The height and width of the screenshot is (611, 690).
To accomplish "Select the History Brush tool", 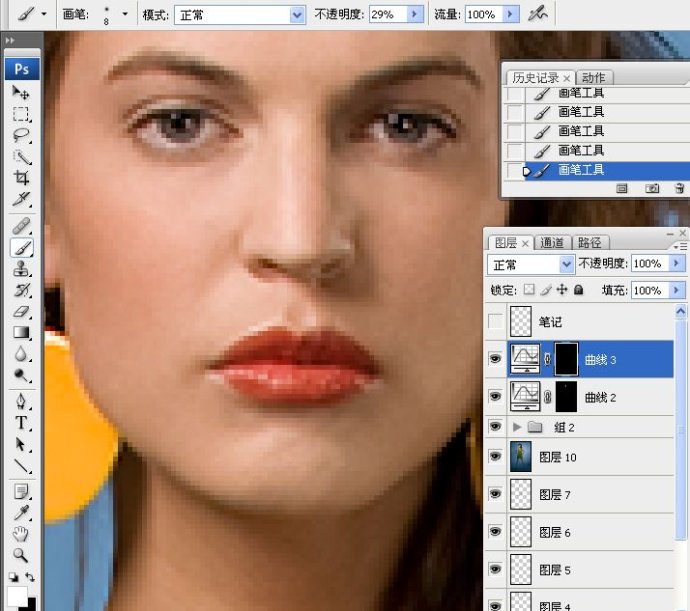I will pos(21,290).
